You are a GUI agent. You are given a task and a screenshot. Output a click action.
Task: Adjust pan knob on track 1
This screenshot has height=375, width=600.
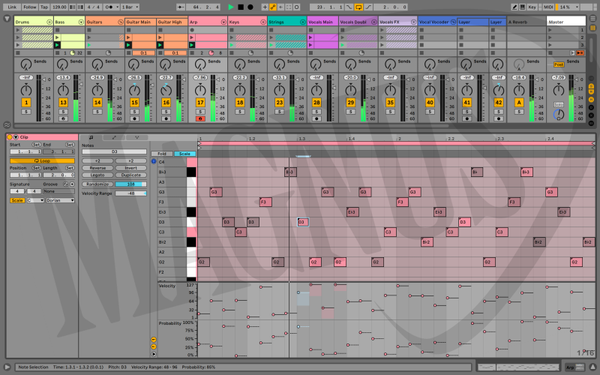click(26, 91)
